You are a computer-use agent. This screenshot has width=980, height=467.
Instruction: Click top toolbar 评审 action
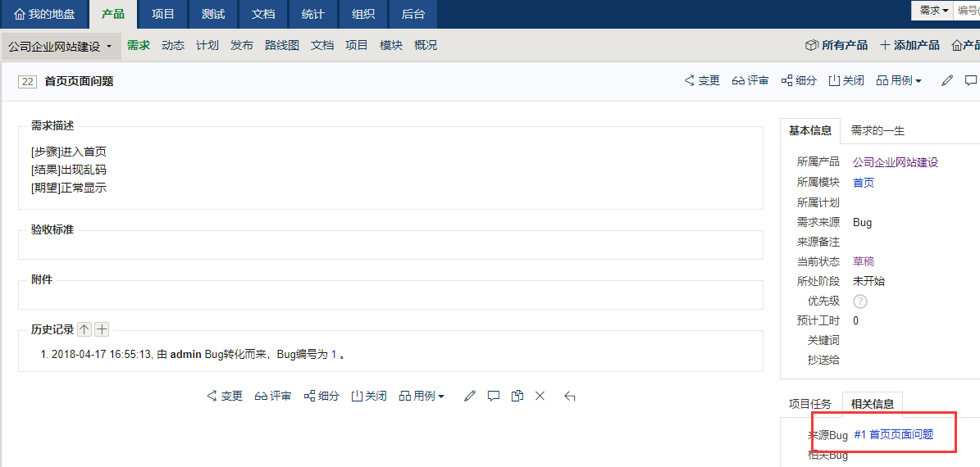click(750, 80)
